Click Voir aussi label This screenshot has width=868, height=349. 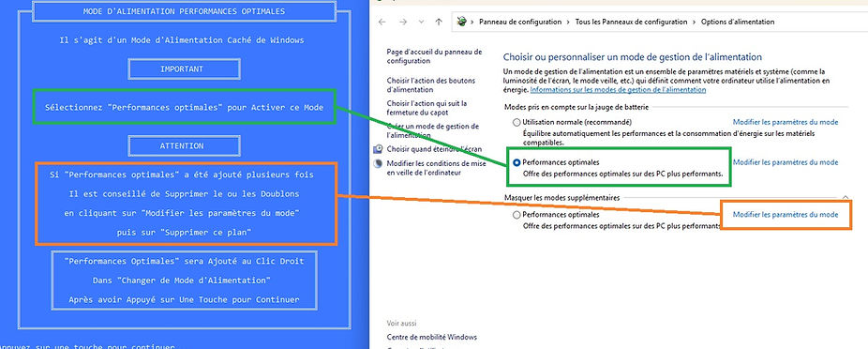point(401,323)
